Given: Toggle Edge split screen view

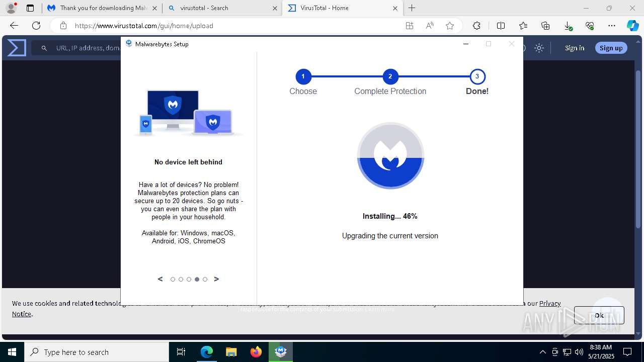Looking at the screenshot, I should pos(501,26).
